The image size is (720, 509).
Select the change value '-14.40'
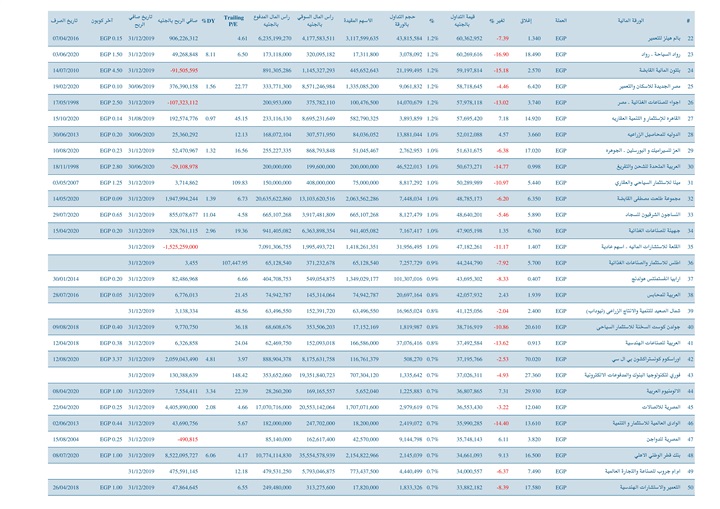pyautogui.click(x=501, y=424)
